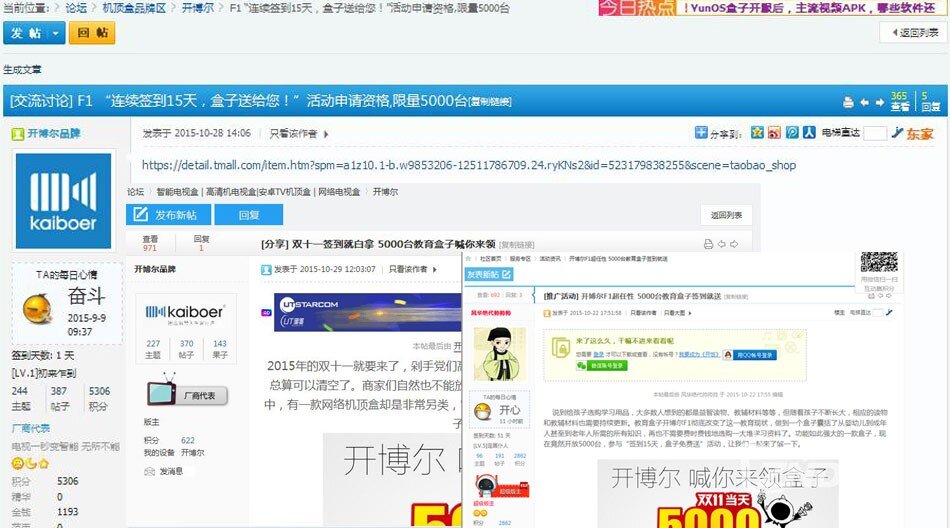Click the 622 points value
Viewport: 950px width, 528px height.
point(188,441)
